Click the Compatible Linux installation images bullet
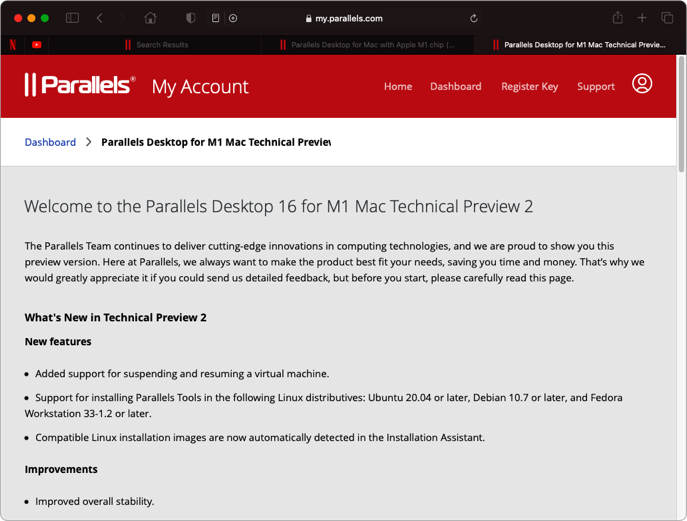This screenshot has height=521, width=687. [260, 437]
